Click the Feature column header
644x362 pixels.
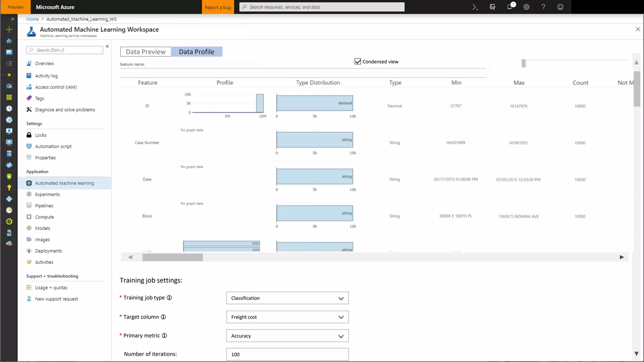147,83
